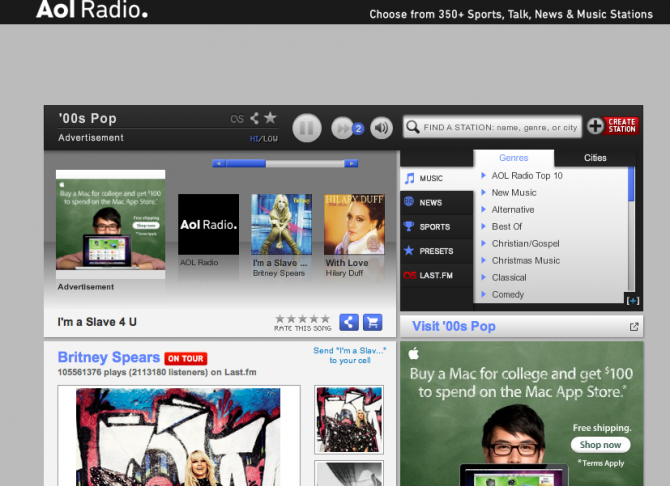670x486 pixels.
Task: Select the Last.fm category in sidebar
Action: pos(436,275)
